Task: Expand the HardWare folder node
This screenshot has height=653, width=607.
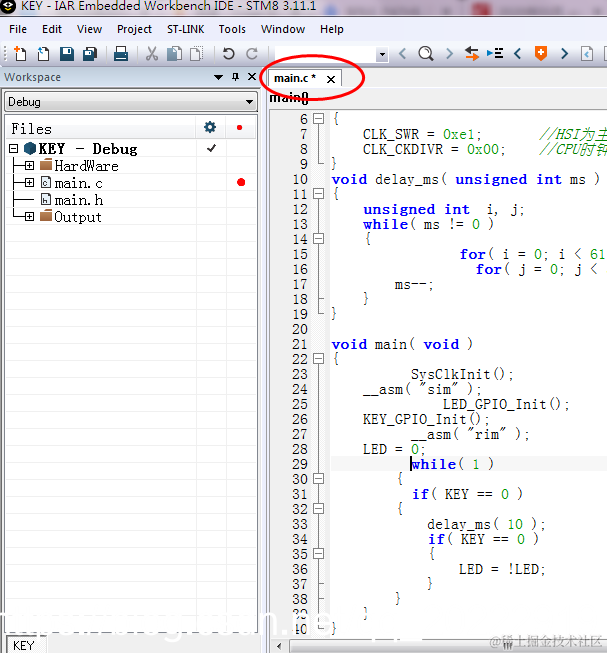Action: pos(29,166)
